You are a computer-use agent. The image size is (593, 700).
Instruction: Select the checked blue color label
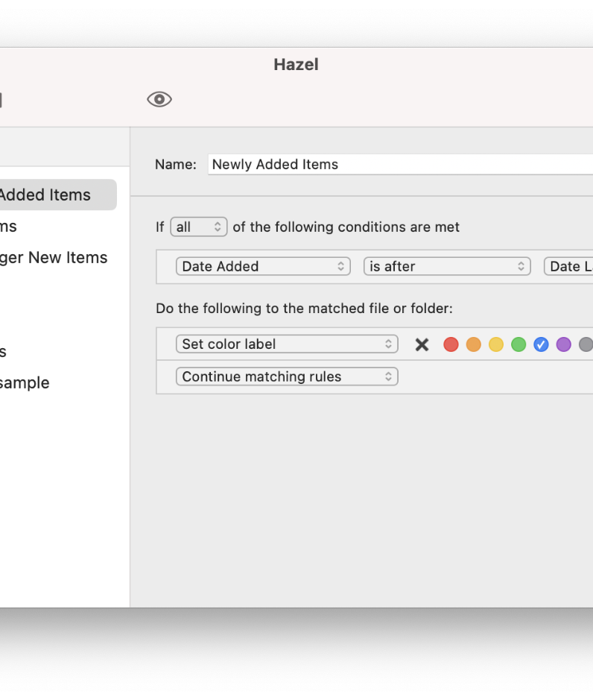pos(541,344)
